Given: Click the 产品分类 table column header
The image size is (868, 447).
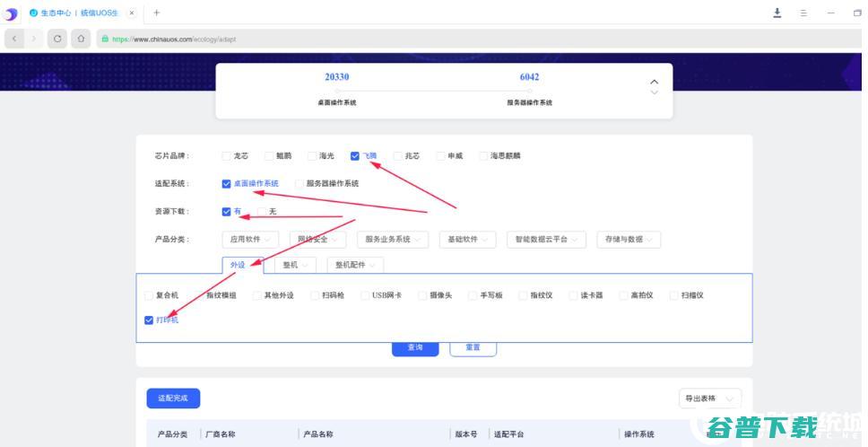Looking at the screenshot, I should point(172,434).
